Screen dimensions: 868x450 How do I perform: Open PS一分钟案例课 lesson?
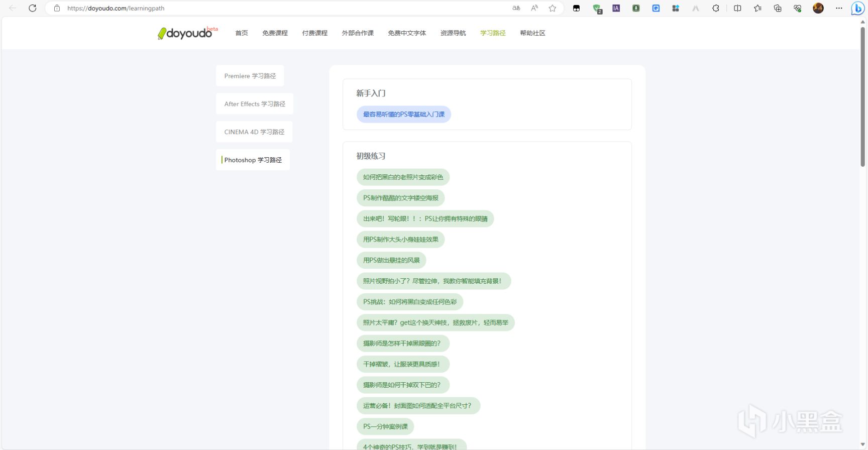pyautogui.click(x=385, y=426)
